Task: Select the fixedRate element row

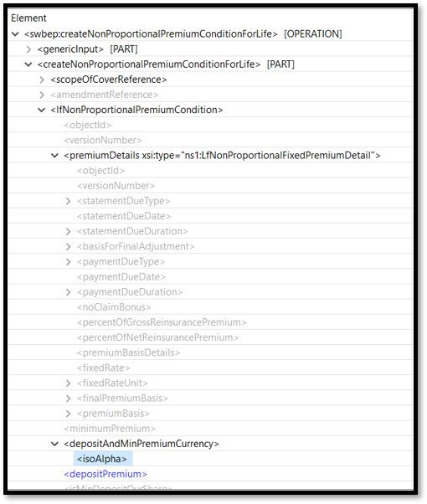Action: (x=211, y=368)
